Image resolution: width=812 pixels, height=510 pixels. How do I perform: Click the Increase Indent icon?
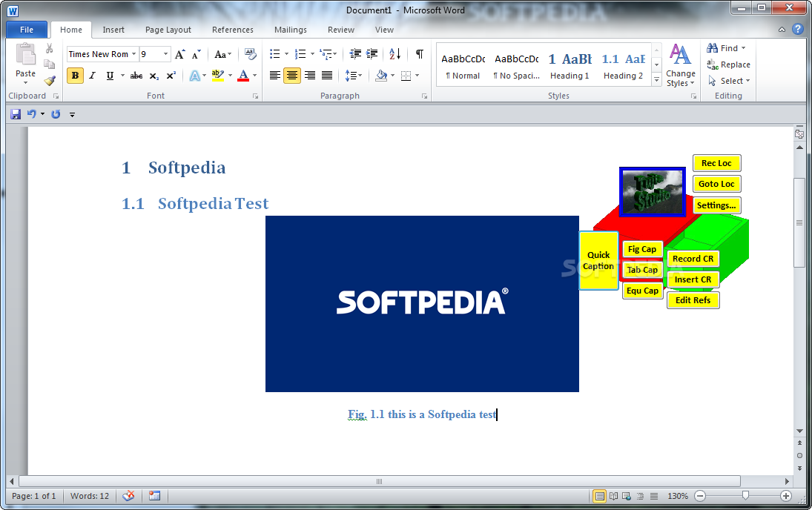point(372,54)
